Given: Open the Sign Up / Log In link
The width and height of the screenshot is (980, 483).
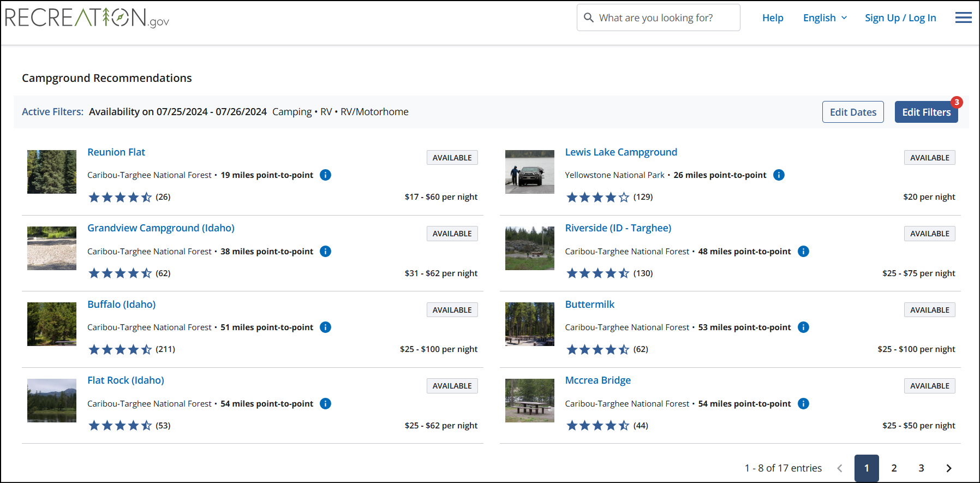Looking at the screenshot, I should 900,18.
